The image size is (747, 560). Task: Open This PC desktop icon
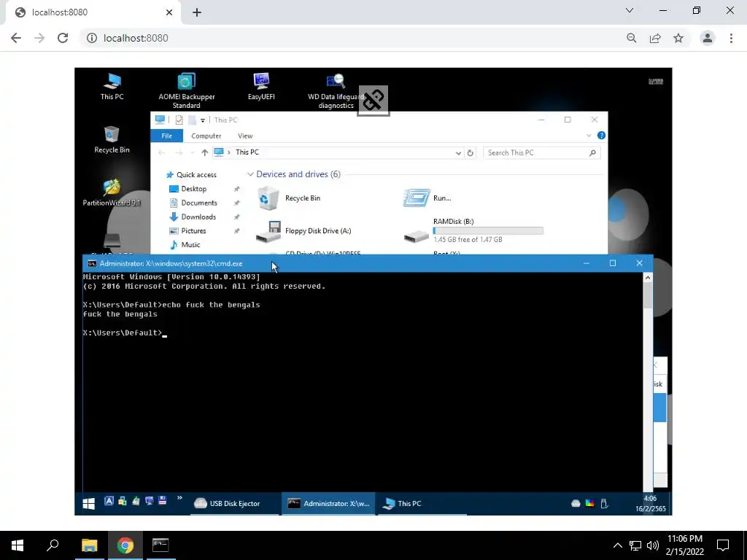(112, 86)
